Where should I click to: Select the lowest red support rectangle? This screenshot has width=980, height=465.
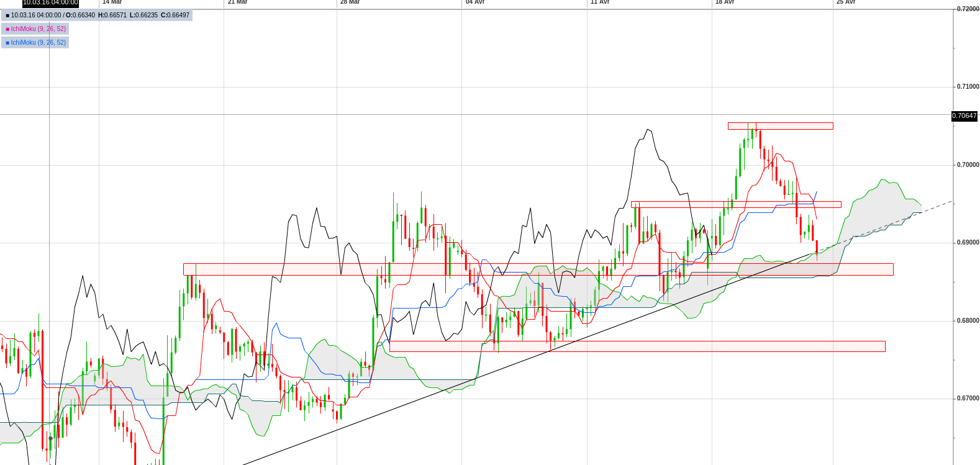[x=637, y=346]
